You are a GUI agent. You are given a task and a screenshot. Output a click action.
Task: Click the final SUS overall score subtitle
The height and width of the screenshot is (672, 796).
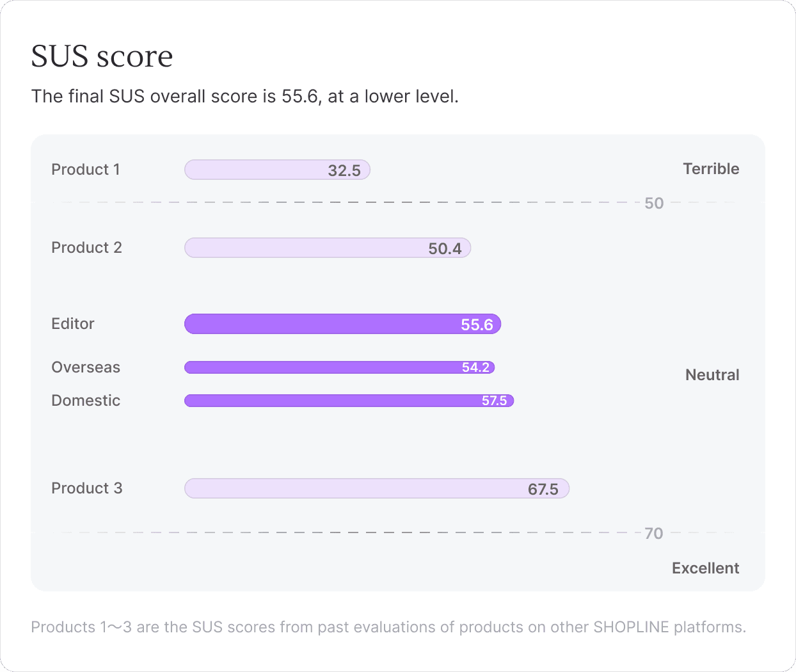point(245,97)
